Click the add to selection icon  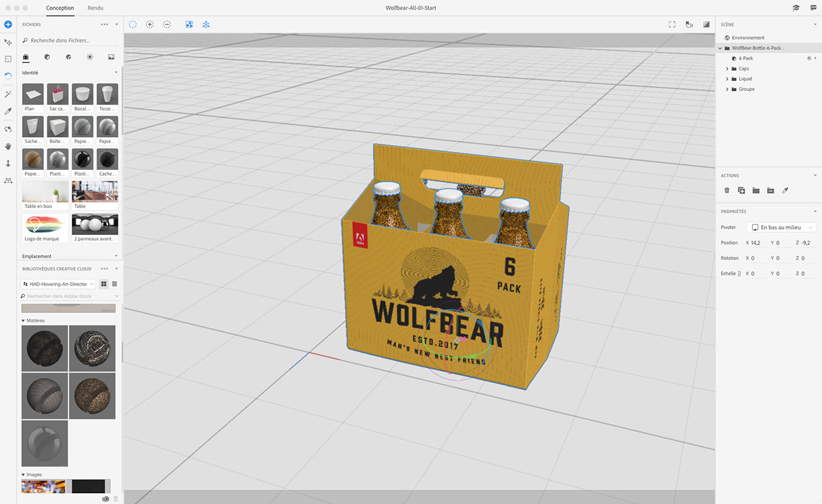click(x=150, y=25)
